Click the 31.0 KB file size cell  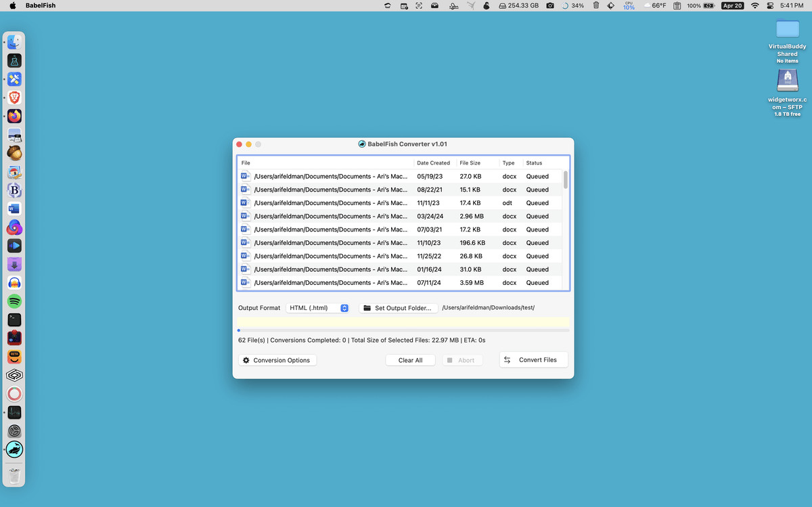470,269
